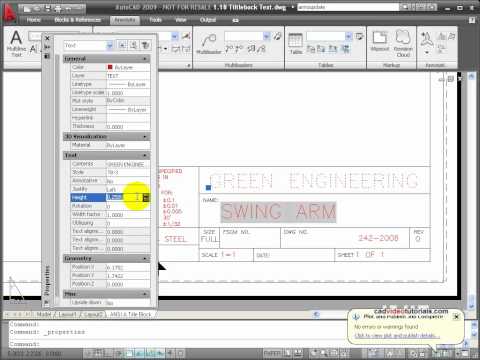480x360 pixels.
Task: Select the Multiline Text tool
Action: coord(16,43)
